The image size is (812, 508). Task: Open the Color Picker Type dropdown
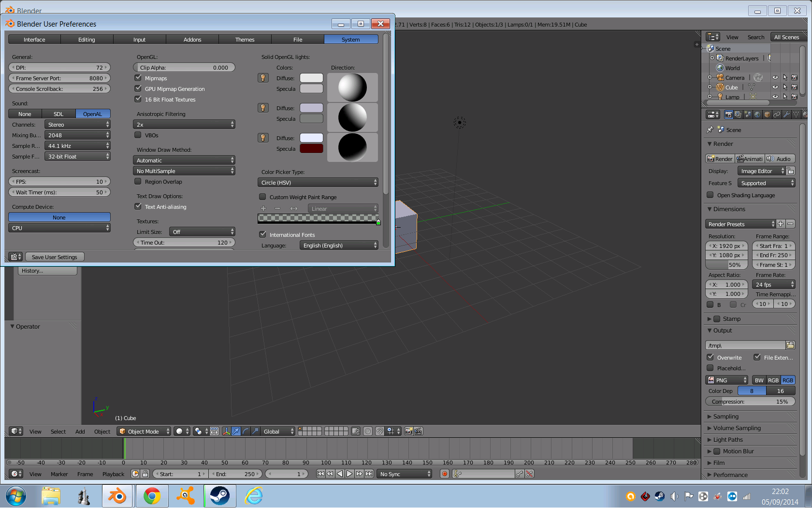pos(318,182)
